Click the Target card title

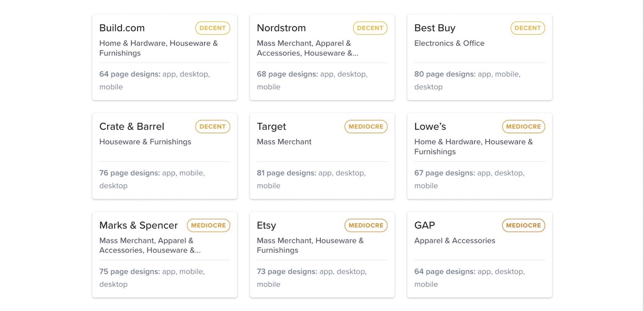[271, 127]
